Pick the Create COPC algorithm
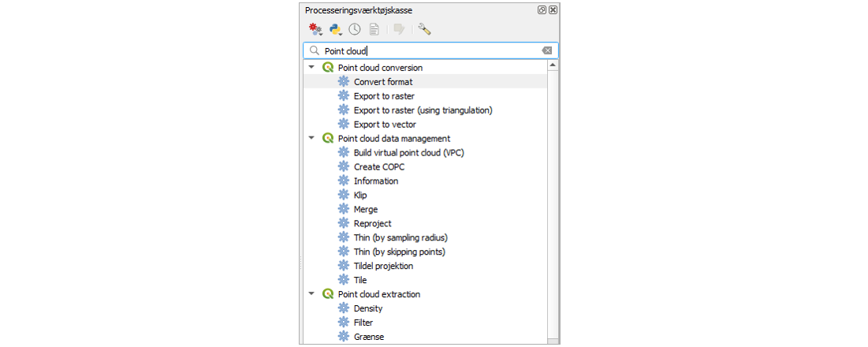The image size is (868, 347). 378,167
